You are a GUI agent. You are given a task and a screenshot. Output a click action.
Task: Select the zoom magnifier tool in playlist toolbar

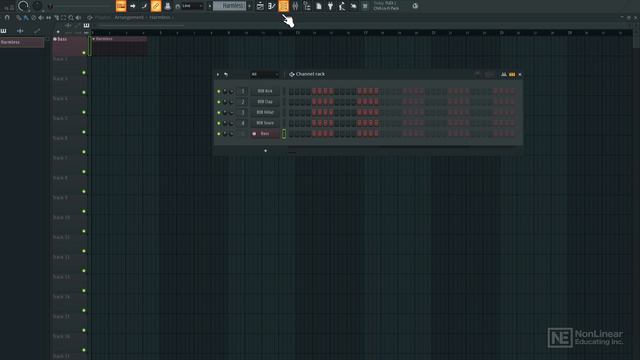coord(71,18)
